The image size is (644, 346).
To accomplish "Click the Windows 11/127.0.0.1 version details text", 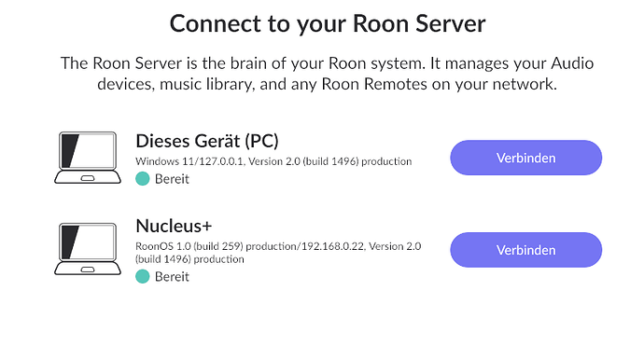I will coord(273,161).
